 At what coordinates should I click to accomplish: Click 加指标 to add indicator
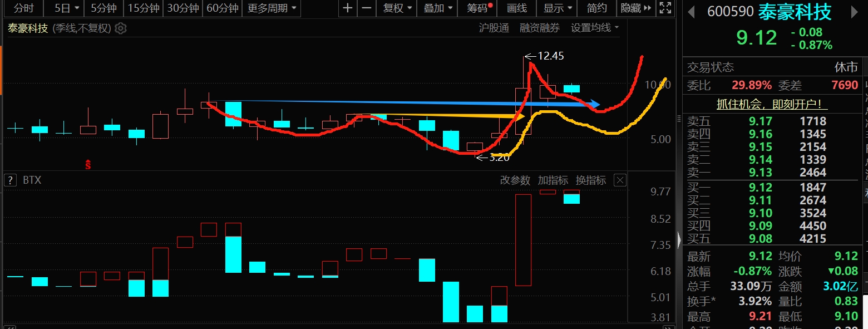coord(553,180)
